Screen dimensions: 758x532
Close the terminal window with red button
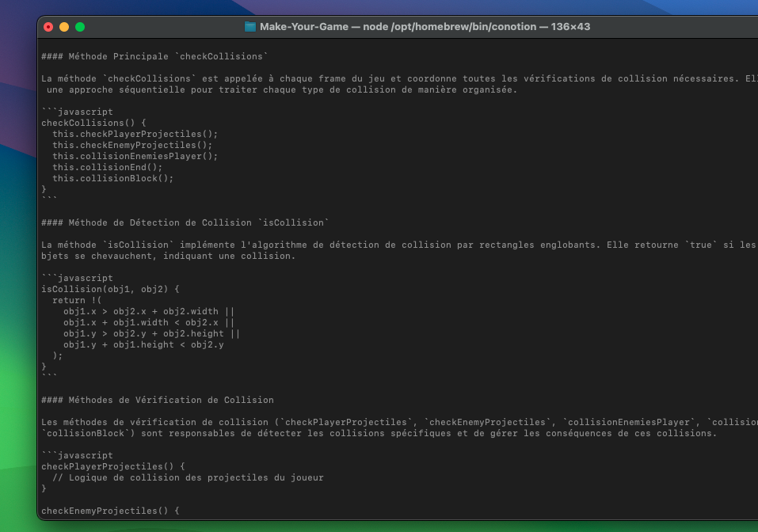click(48, 27)
